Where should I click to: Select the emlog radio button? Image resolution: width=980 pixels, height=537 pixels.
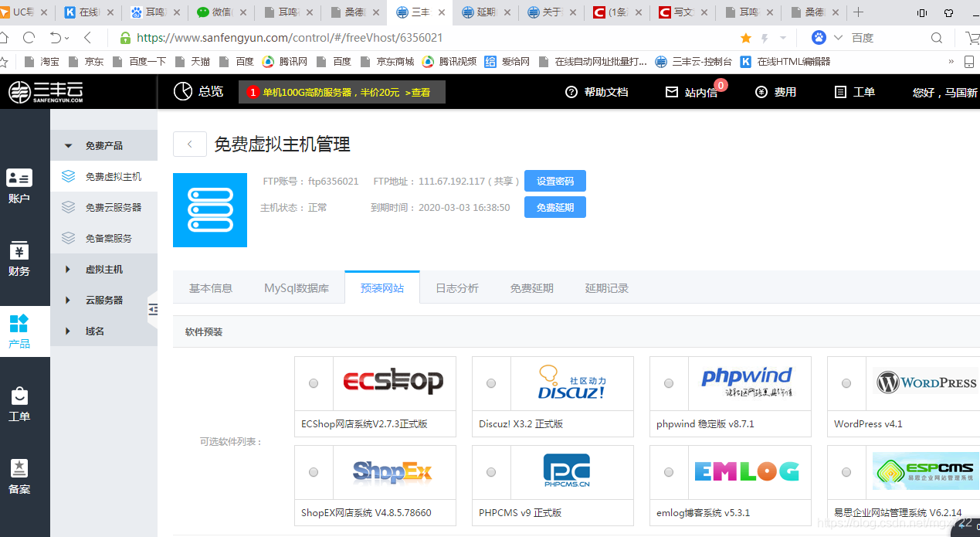tap(669, 472)
